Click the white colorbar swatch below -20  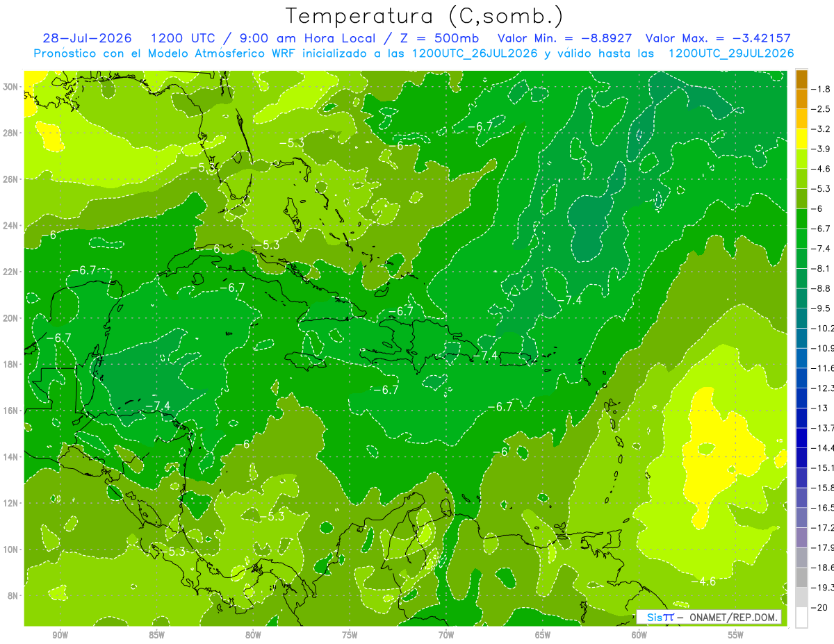801,617
